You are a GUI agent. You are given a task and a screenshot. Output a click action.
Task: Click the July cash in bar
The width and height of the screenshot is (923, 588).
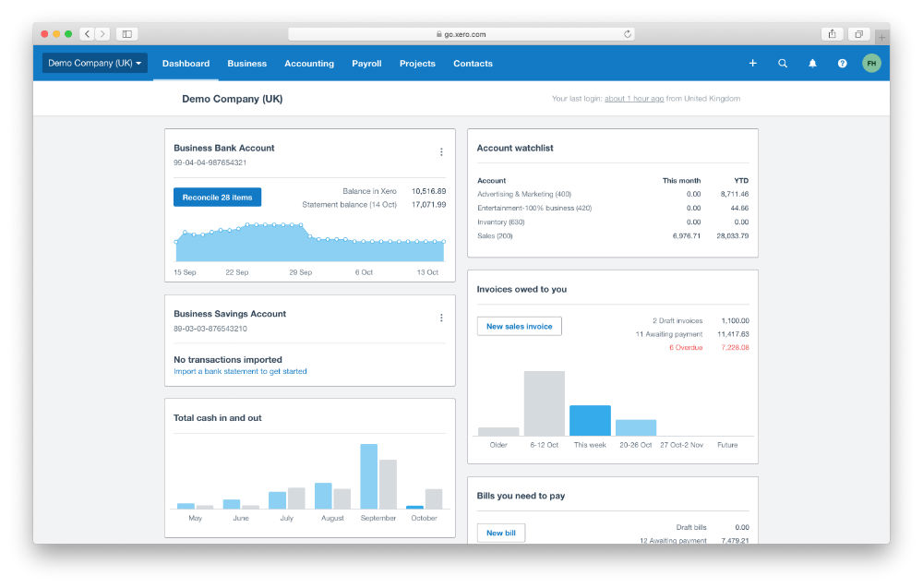277,500
